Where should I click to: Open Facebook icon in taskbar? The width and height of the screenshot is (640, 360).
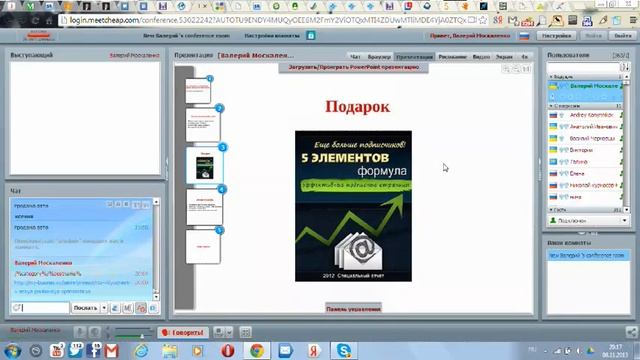(x=93, y=351)
